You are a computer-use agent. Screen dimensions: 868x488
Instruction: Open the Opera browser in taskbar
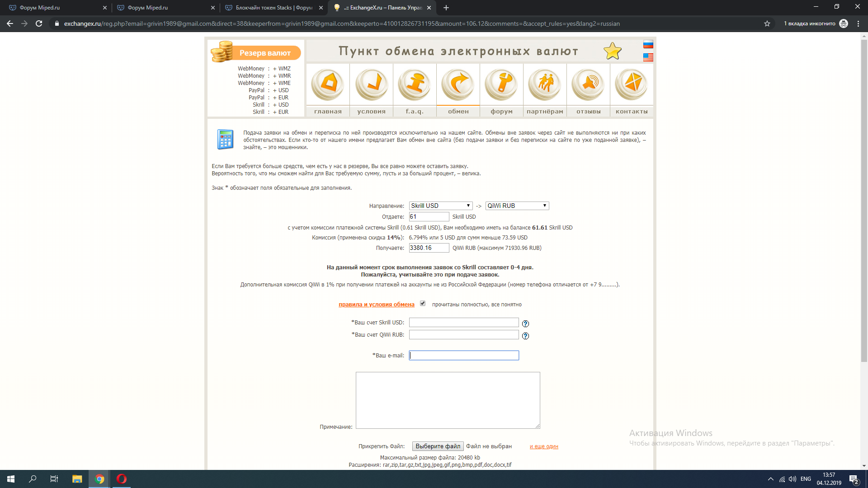click(x=122, y=479)
